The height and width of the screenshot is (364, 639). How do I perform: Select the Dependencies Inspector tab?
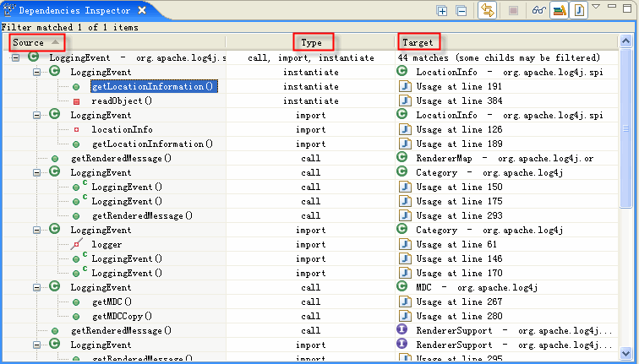74,11
